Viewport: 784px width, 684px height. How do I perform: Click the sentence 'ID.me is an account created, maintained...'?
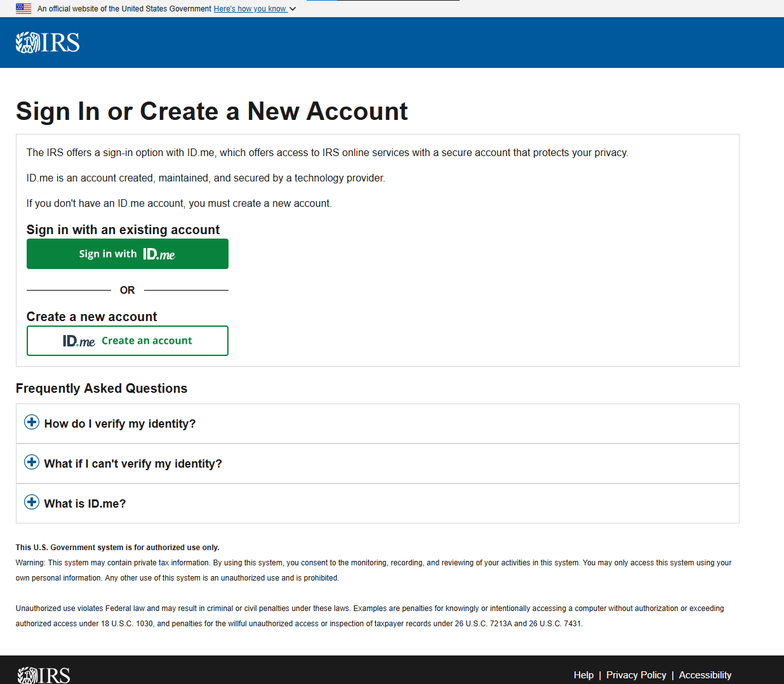pyautogui.click(x=206, y=178)
